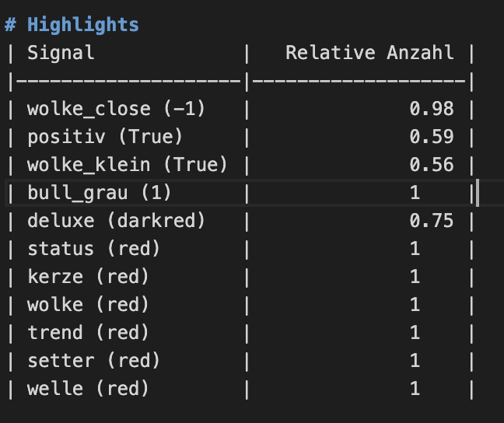Image resolution: width=504 pixels, height=423 pixels.
Task: Click the 0.75 value for deluxe
Action: click(432, 221)
